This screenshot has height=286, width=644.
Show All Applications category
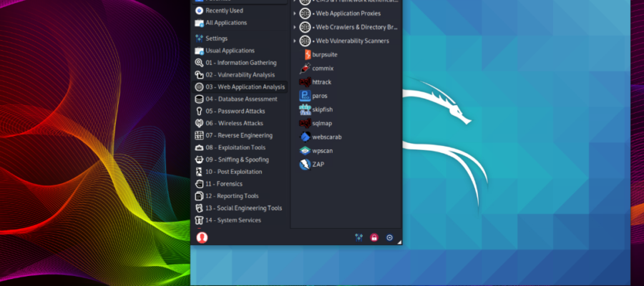240,23
